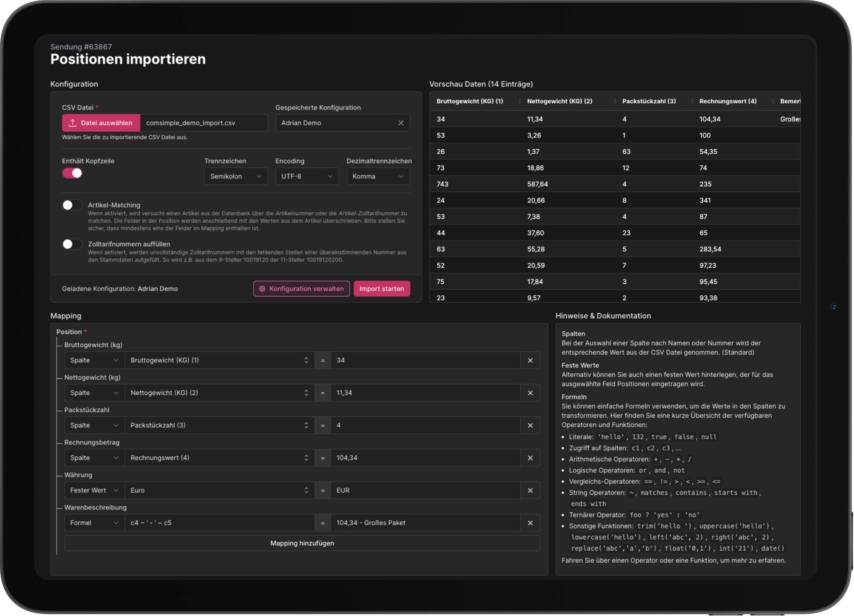Click the preview cell 95,45
854x616 pixels.
pos(708,282)
